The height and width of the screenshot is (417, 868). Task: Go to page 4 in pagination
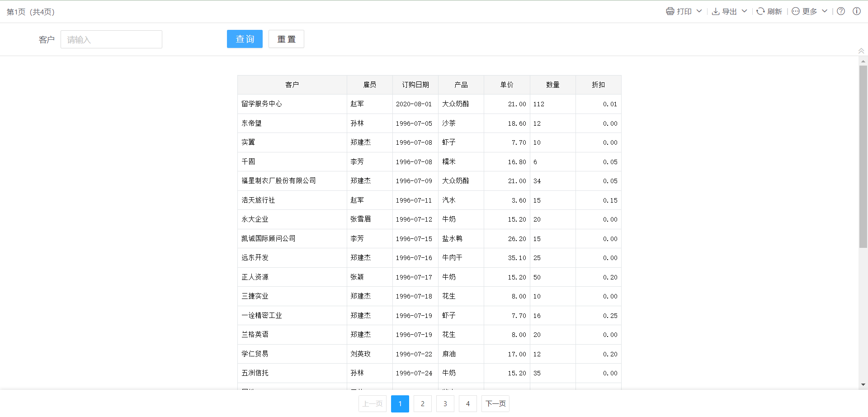(468, 404)
